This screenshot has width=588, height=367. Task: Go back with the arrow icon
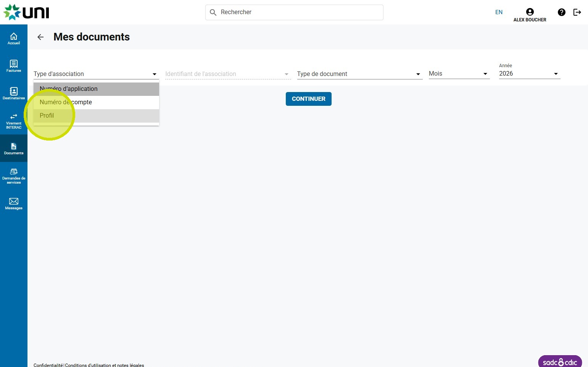[40, 37]
